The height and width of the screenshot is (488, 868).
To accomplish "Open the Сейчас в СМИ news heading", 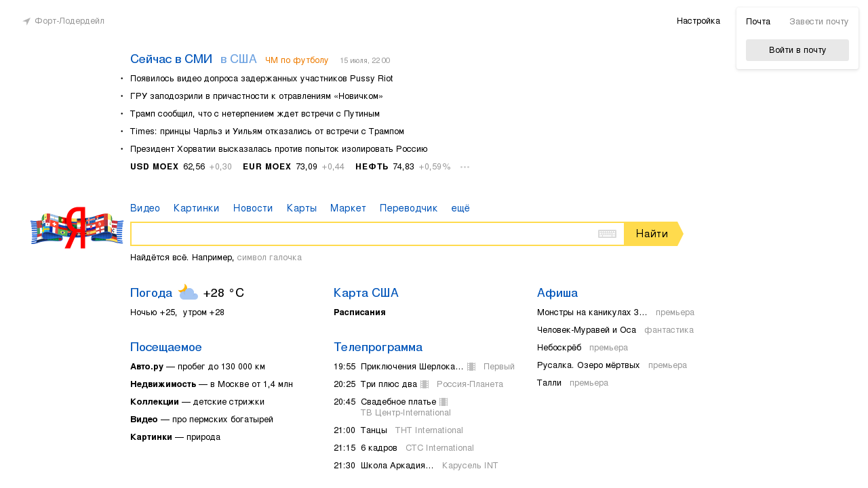I will click(x=172, y=59).
